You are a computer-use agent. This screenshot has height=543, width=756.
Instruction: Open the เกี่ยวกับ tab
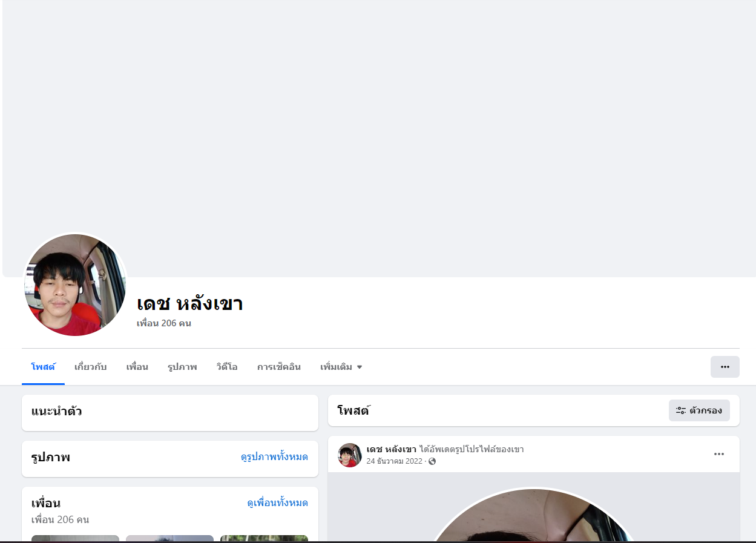91,367
